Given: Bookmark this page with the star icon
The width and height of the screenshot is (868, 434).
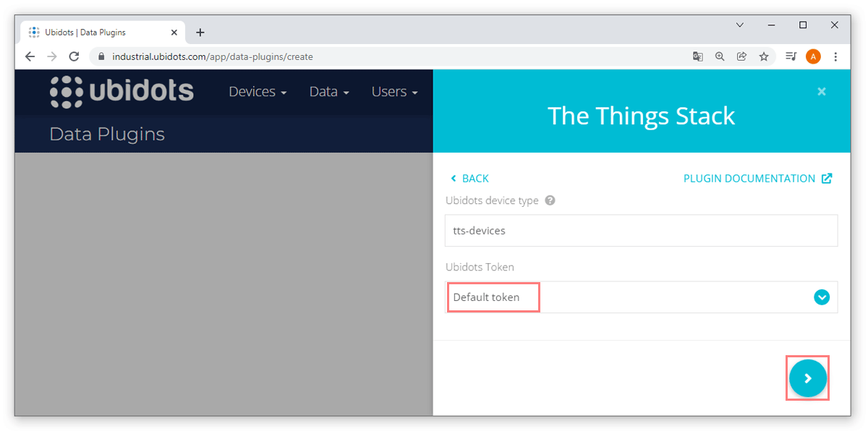Looking at the screenshot, I should (764, 56).
